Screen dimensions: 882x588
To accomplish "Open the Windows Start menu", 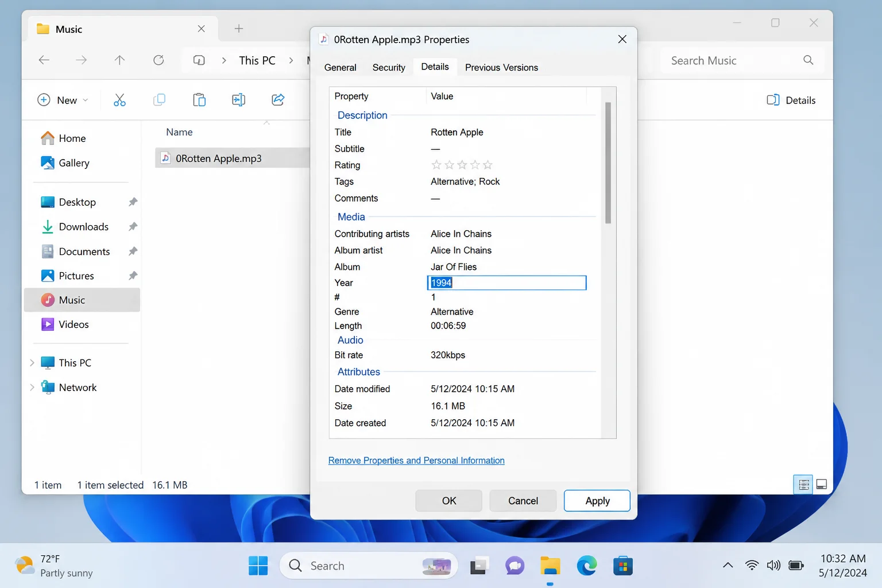I will pos(258,566).
